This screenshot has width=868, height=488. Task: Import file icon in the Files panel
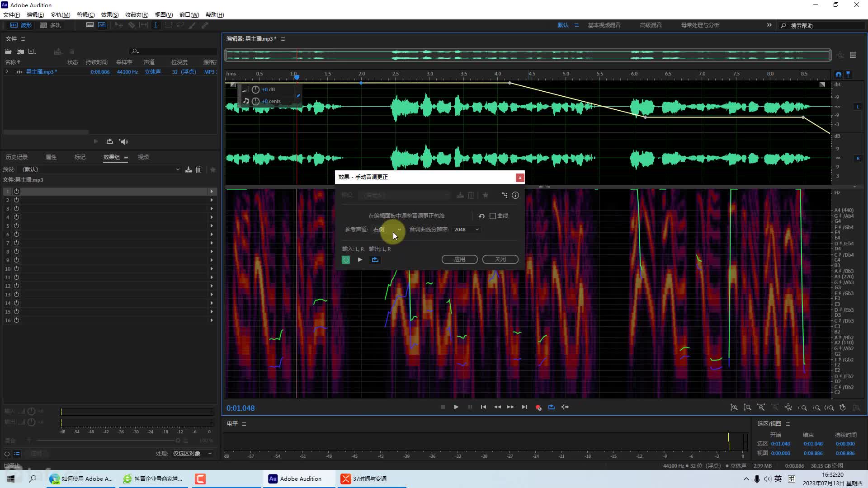(20, 52)
